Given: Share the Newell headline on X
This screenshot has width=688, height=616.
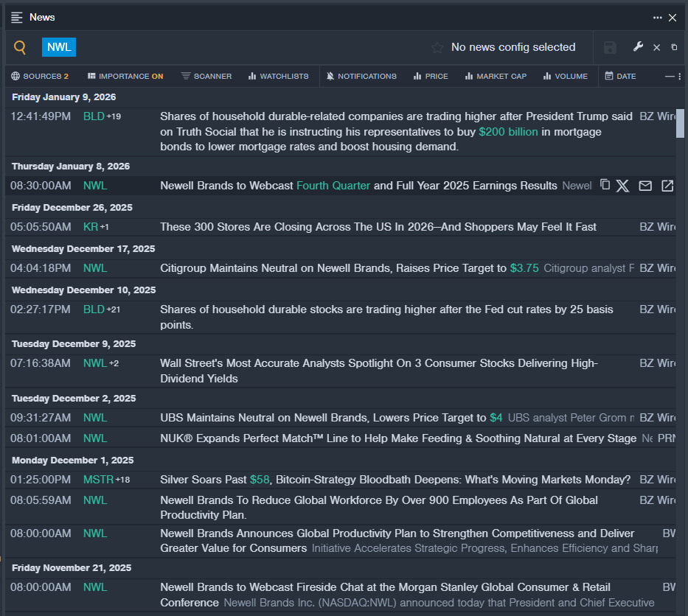Looking at the screenshot, I should pos(623,186).
